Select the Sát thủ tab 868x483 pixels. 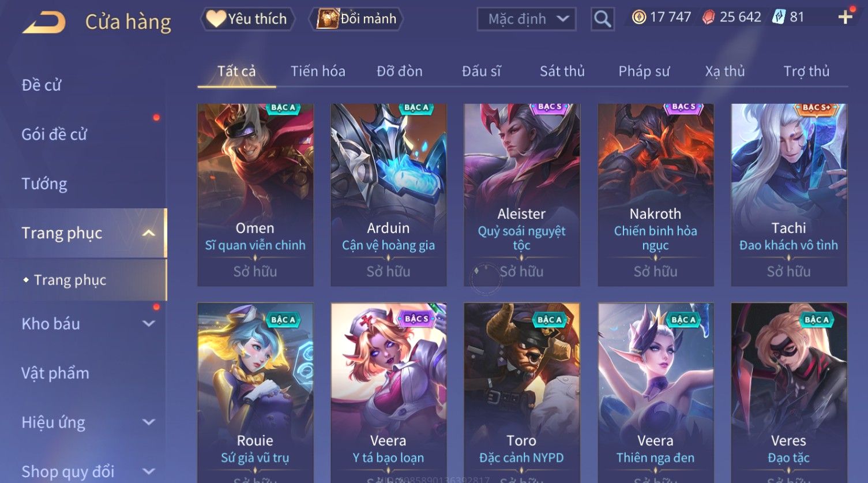point(562,72)
